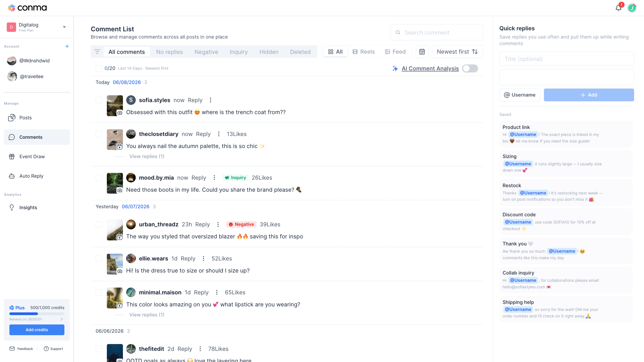Open the user profile avatar J
The height and width of the screenshot is (362, 644).
632,8
